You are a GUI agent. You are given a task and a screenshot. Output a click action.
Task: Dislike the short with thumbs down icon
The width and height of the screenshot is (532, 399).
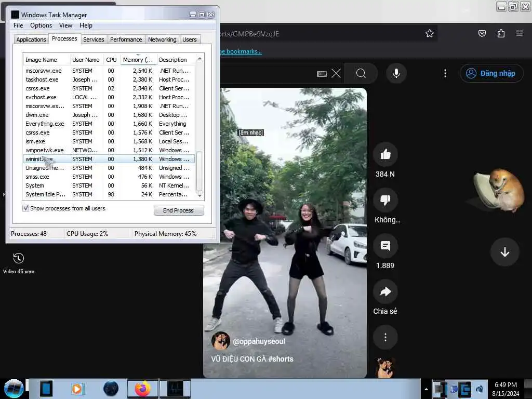(x=385, y=200)
